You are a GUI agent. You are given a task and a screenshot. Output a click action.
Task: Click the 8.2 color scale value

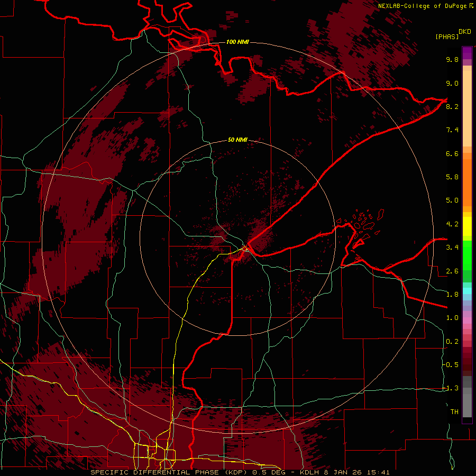452,106
